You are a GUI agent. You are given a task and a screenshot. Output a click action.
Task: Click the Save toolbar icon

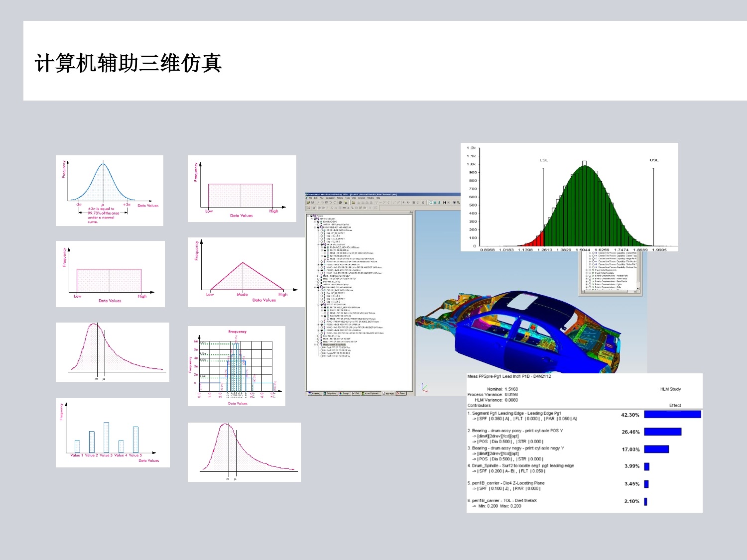312,203
